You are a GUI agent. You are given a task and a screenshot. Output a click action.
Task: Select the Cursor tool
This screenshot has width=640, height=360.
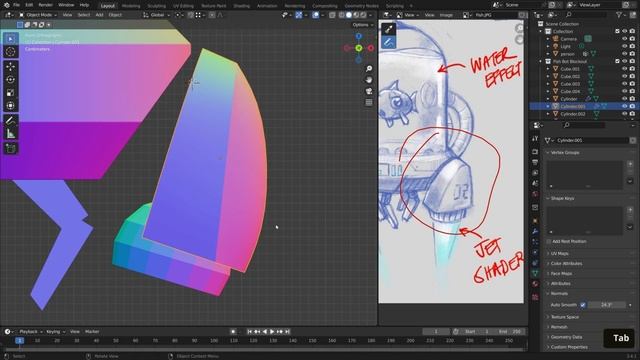[x=10, y=52]
